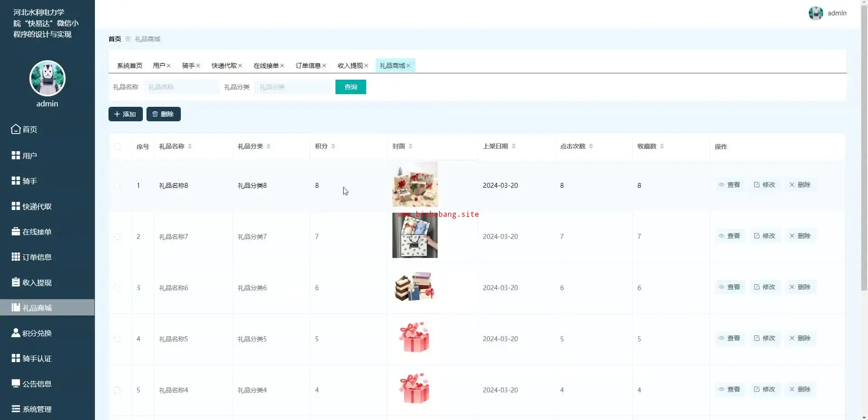
Task: Close the 收入提现 tab
Action: coord(366,66)
